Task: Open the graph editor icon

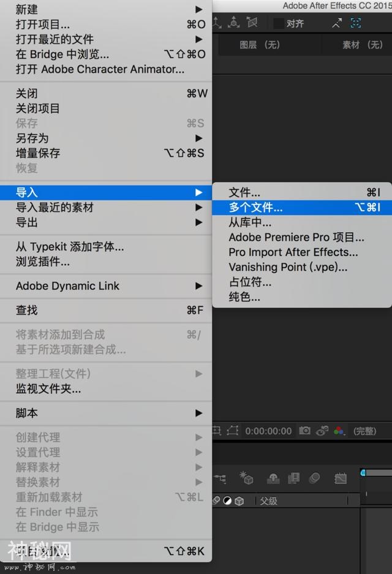Action: tap(341, 478)
